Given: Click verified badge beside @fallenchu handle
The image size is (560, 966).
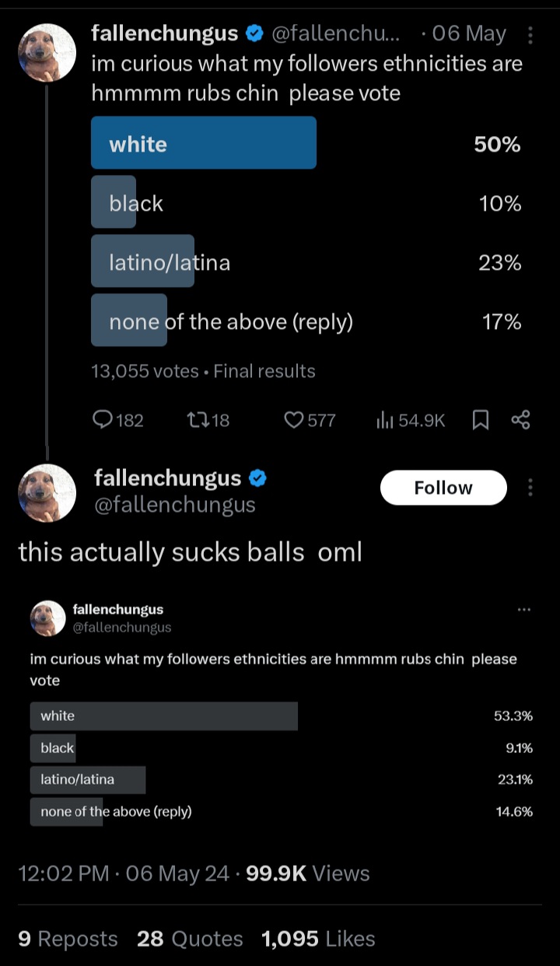Looking at the screenshot, I should coord(254,33).
